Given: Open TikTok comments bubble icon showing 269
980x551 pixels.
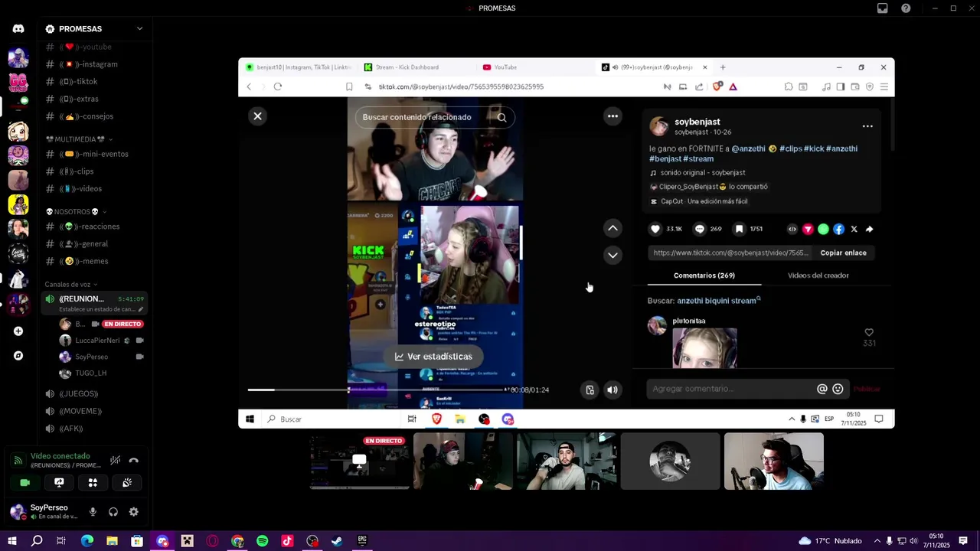Looking at the screenshot, I should pyautogui.click(x=699, y=229).
